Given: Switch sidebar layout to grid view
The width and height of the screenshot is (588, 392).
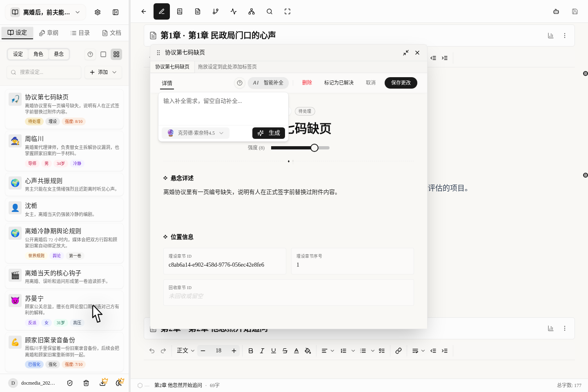Looking at the screenshot, I should [x=116, y=54].
